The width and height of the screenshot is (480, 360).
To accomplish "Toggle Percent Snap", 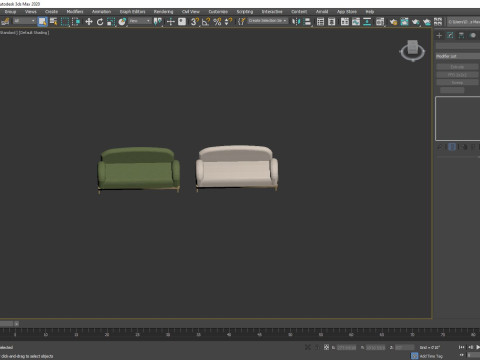I will (217, 22).
